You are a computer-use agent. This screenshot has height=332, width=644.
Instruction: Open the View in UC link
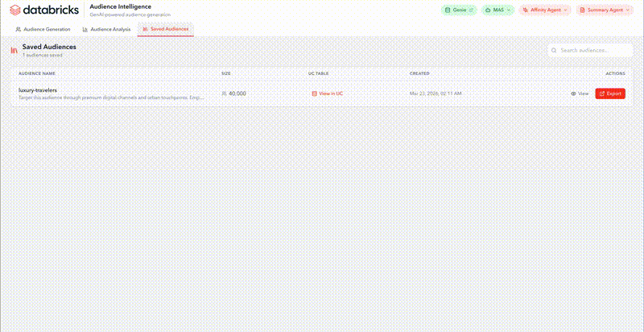[328, 93]
